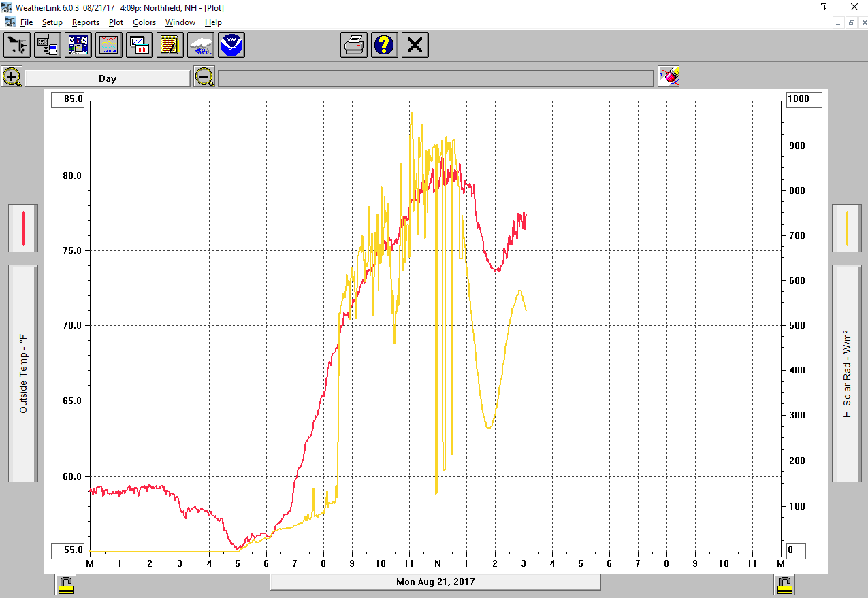The width and height of the screenshot is (868, 598).
Task: Click the zoom out magnifier icon
Action: coord(204,76)
